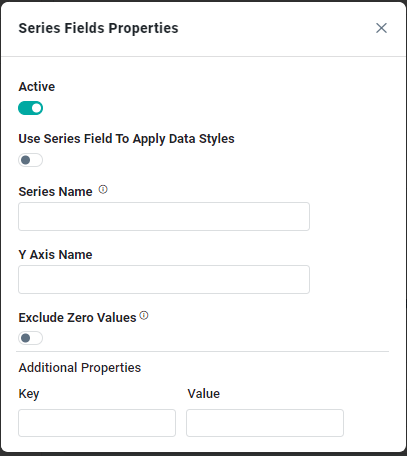The height and width of the screenshot is (456, 407).
Task: Click the Exclude Zero Values label text
Action: pos(77,318)
